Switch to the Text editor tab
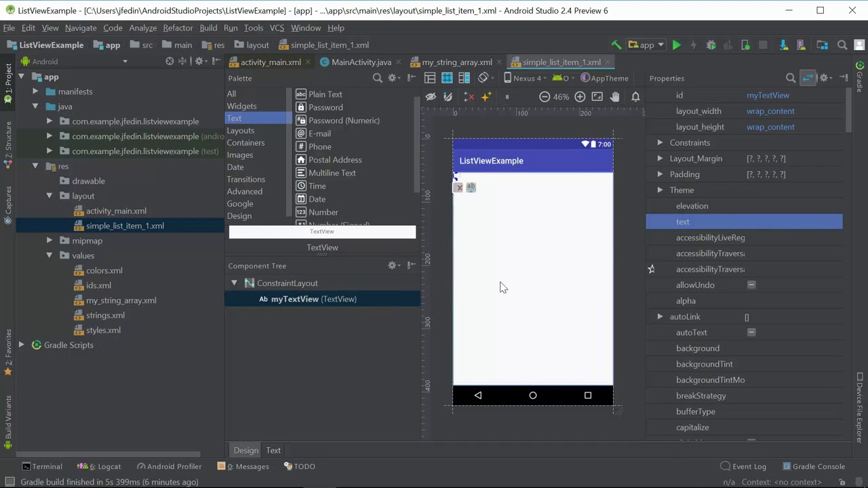The height and width of the screenshot is (488, 868). click(x=273, y=450)
